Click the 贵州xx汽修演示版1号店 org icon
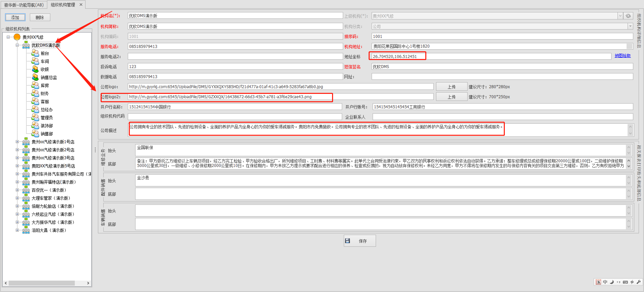This screenshot has width=644, height=292. [x=26, y=141]
